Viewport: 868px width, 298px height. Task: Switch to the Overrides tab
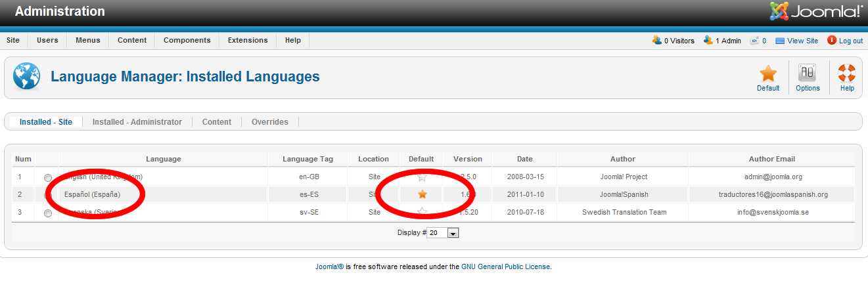pyautogui.click(x=270, y=122)
